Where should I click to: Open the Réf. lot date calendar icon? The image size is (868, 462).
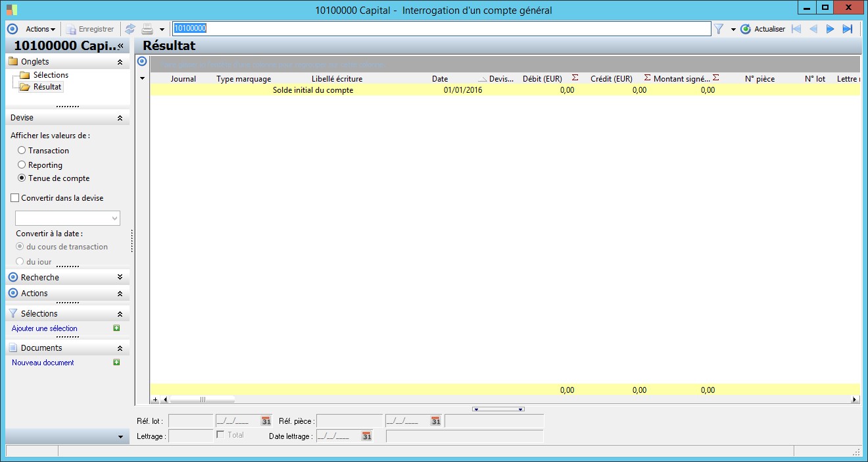pos(266,421)
